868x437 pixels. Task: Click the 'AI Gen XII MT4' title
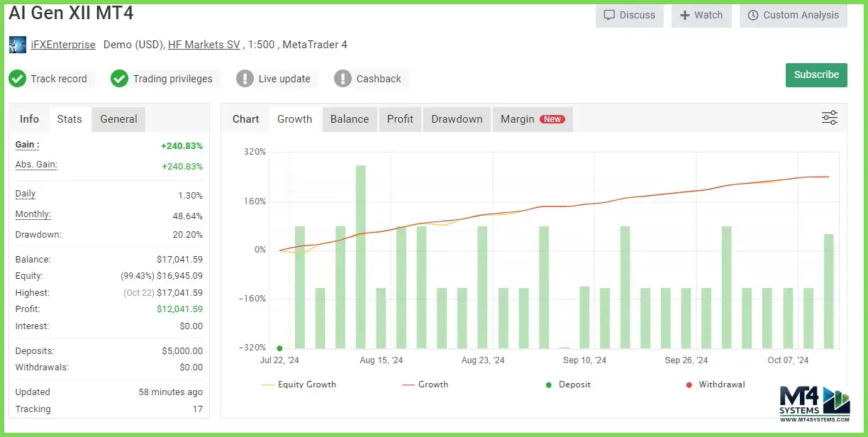71,13
